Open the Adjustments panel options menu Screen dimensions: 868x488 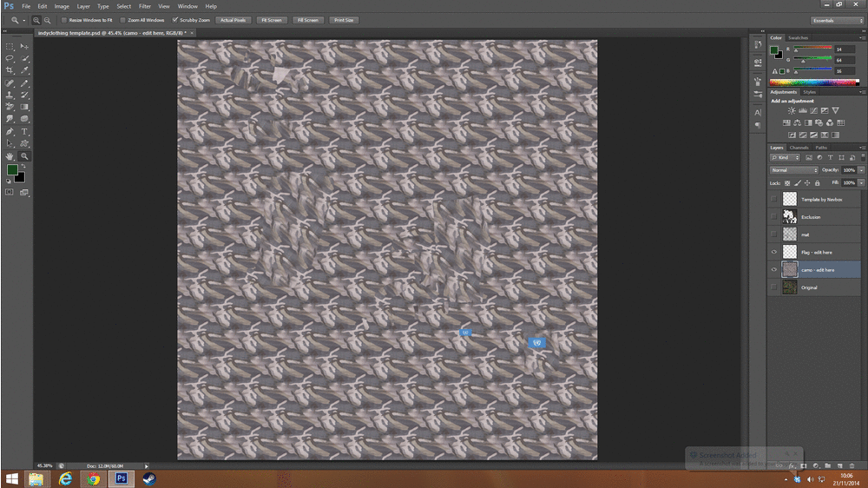point(861,92)
